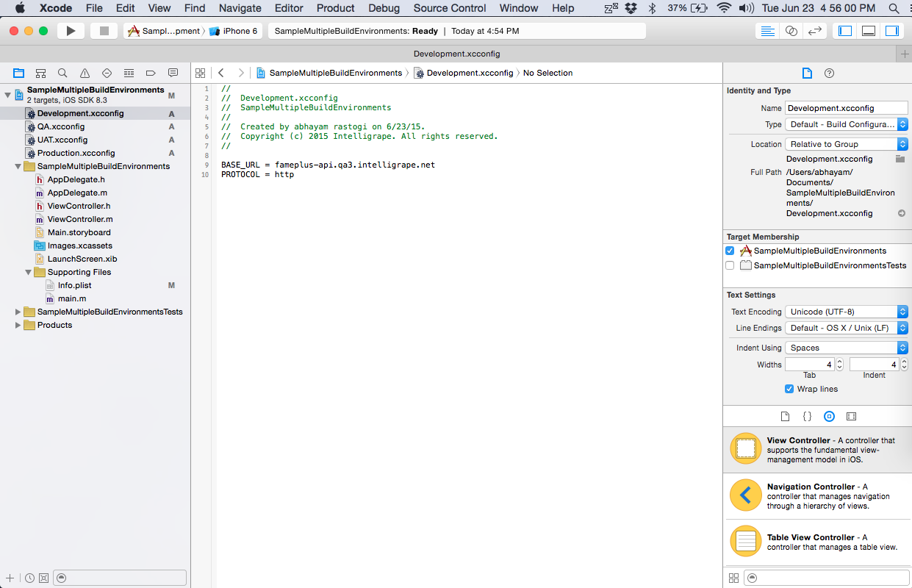Click the folder icon to choose file location
This screenshot has width=912, height=588.
coord(900,159)
